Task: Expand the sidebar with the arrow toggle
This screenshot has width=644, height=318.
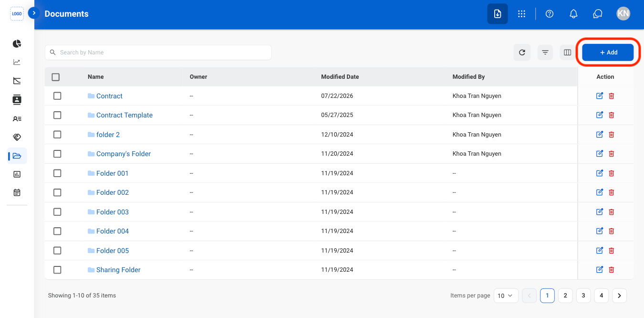Action: [x=33, y=13]
